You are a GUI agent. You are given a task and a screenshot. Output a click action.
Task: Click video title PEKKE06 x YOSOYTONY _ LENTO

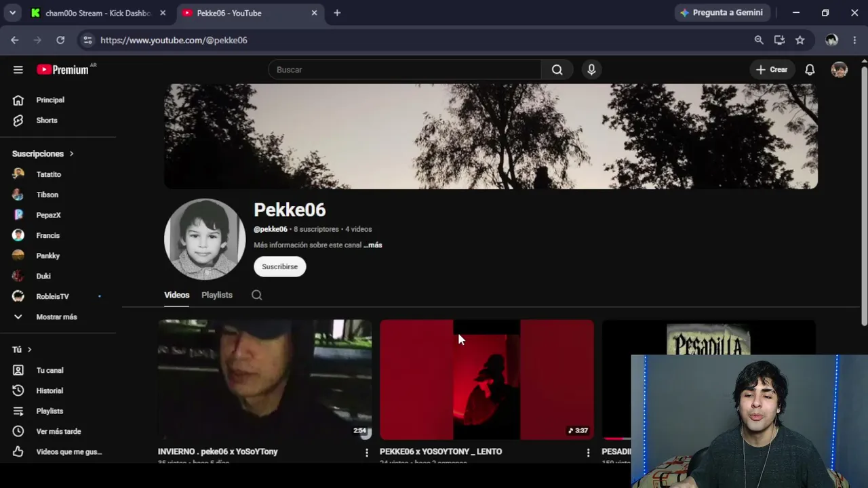pos(441,451)
